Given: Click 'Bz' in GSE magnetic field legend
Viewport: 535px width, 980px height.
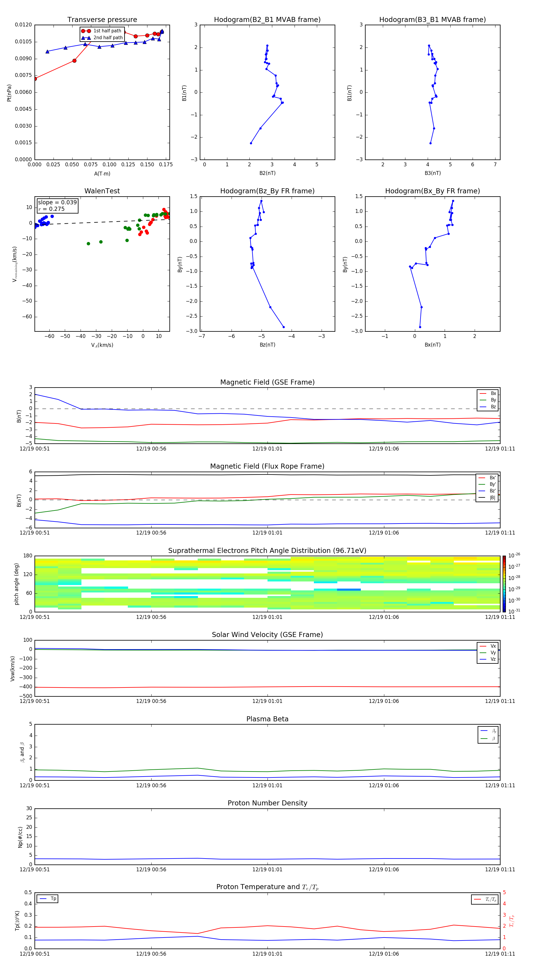Looking at the screenshot, I should [488, 407].
